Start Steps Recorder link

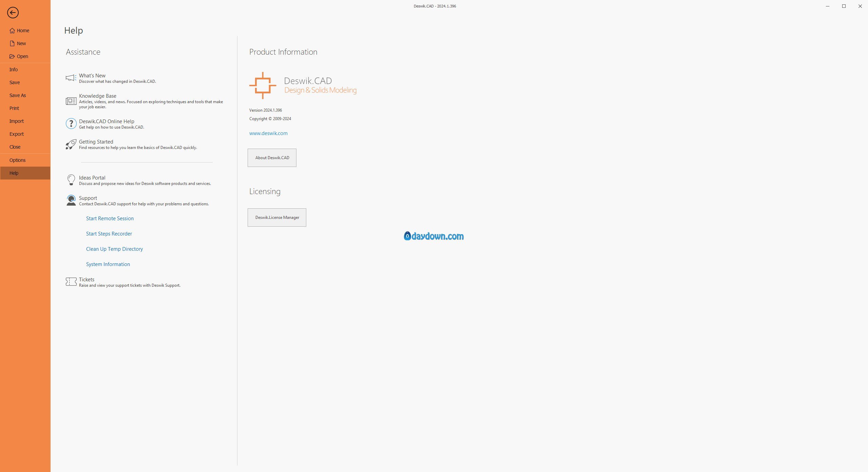(x=109, y=234)
